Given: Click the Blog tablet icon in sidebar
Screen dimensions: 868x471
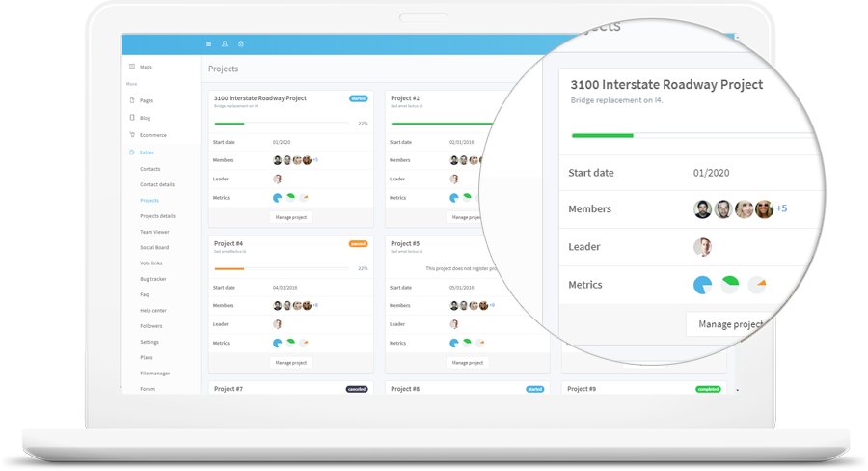Looking at the screenshot, I should pyautogui.click(x=132, y=118).
